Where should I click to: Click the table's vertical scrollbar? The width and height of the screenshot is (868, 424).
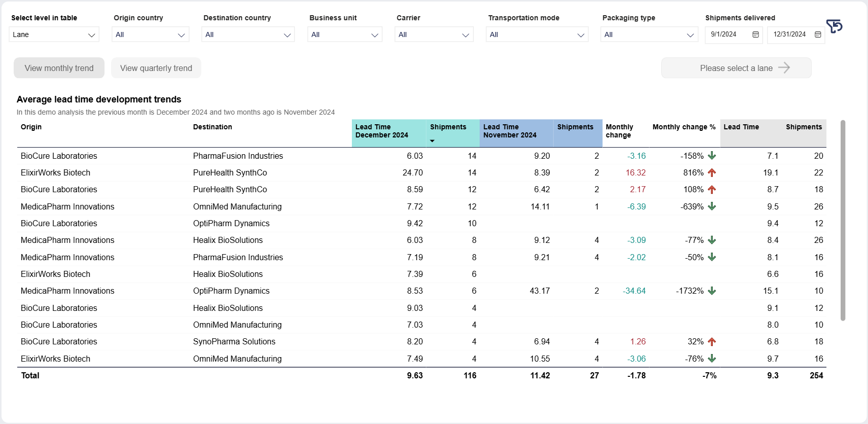843,220
